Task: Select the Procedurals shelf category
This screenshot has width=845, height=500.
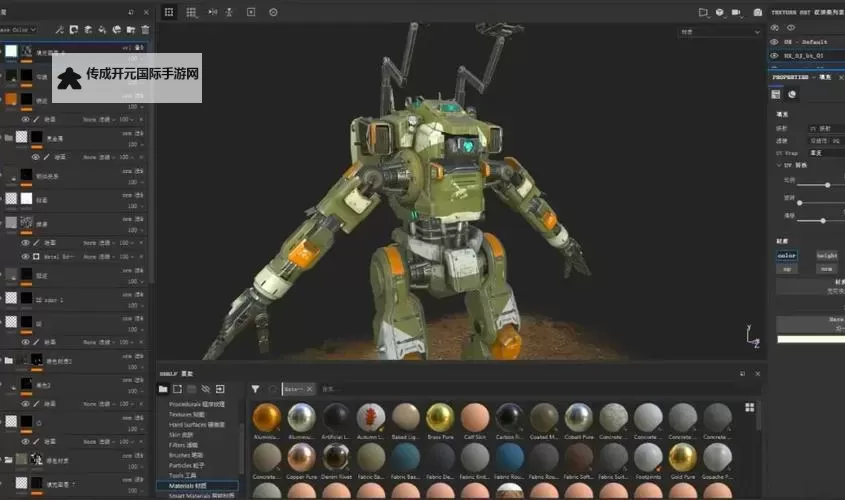Action: click(x=197, y=404)
